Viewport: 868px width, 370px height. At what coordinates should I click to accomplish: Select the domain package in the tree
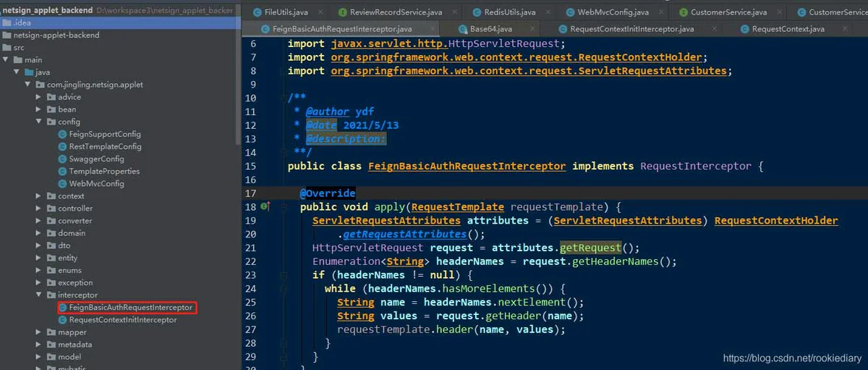click(72, 233)
